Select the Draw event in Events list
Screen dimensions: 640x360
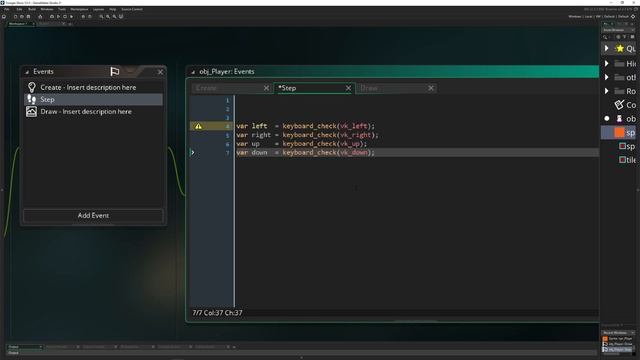pyautogui.click(x=93, y=111)
